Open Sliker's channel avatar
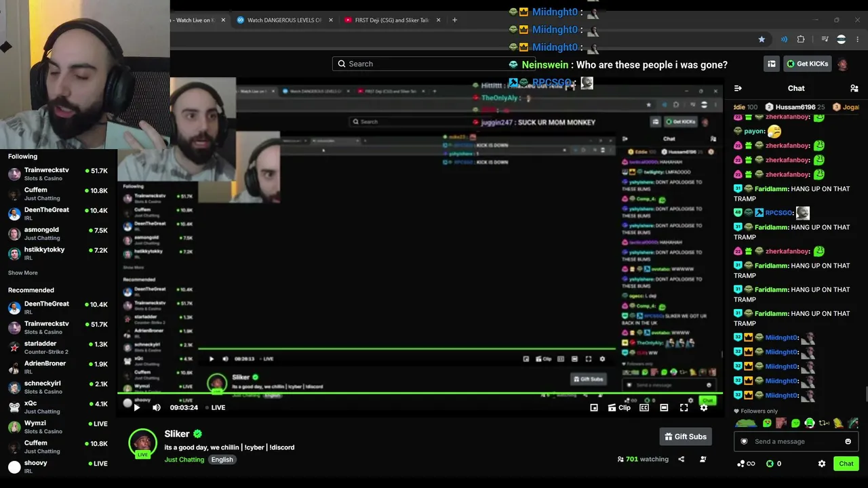 pos(143,443)
